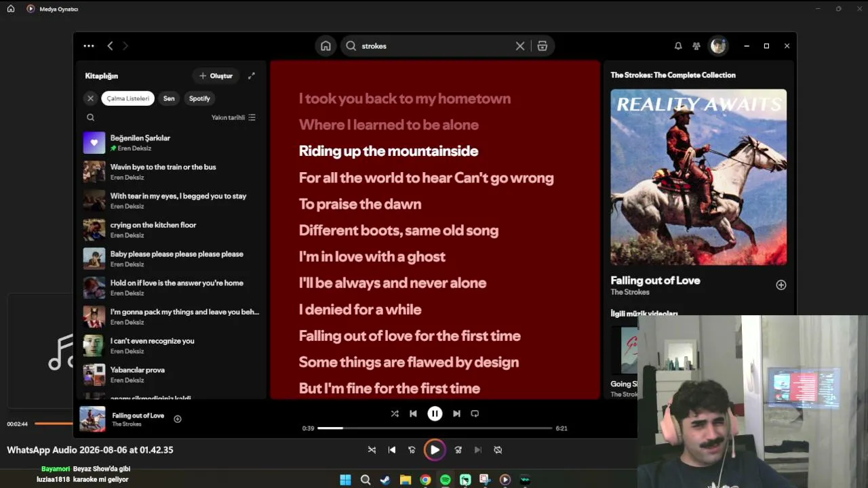Skip to next track in Spotify

click(x=456, y=413)
